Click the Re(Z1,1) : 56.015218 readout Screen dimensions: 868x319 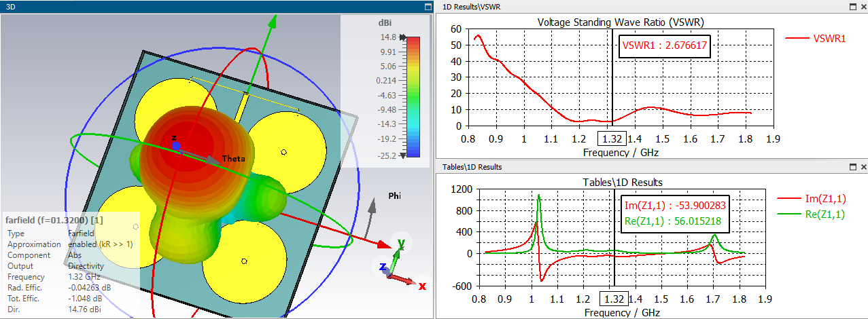672,221
